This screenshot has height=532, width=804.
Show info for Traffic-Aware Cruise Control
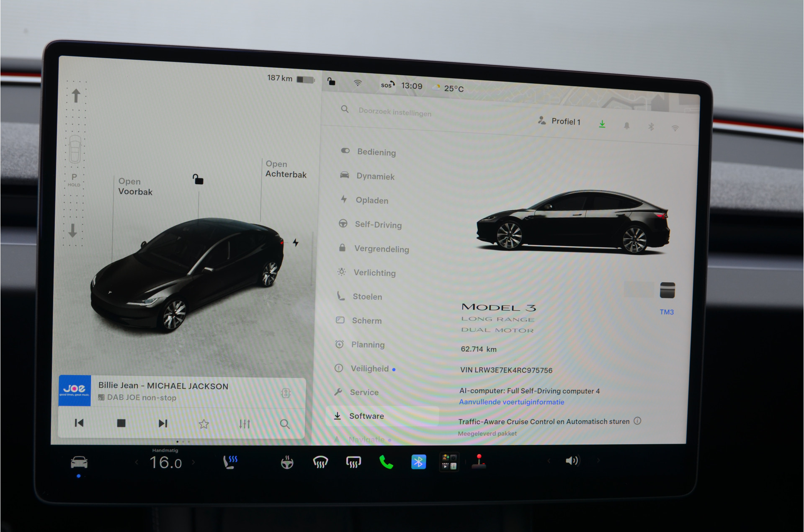click(x=637, y=421)
